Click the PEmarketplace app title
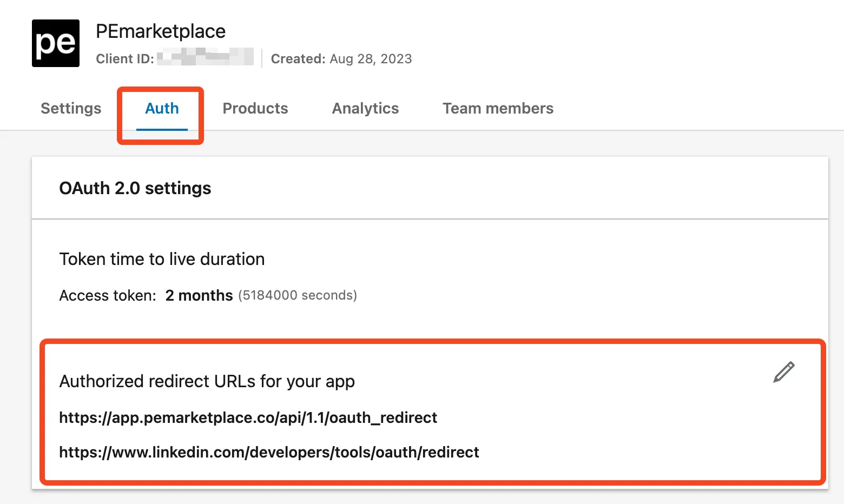The width and height of the screenshot is (844, 504). [161, 31]
